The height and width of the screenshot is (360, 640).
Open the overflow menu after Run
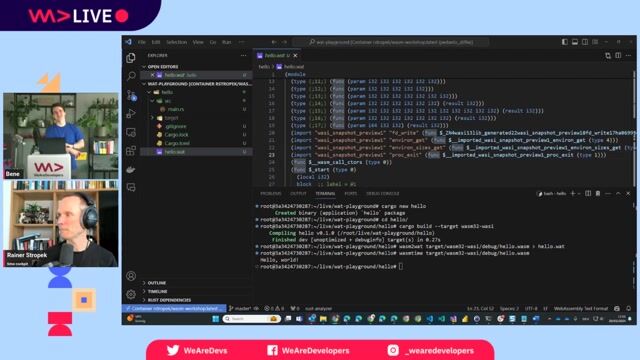pos(241,42)
